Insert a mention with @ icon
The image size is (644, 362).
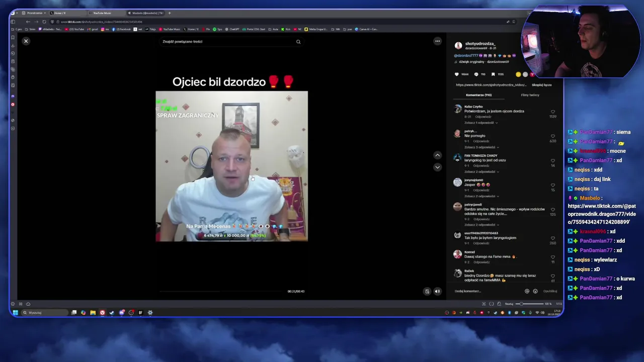coord(527,291)
